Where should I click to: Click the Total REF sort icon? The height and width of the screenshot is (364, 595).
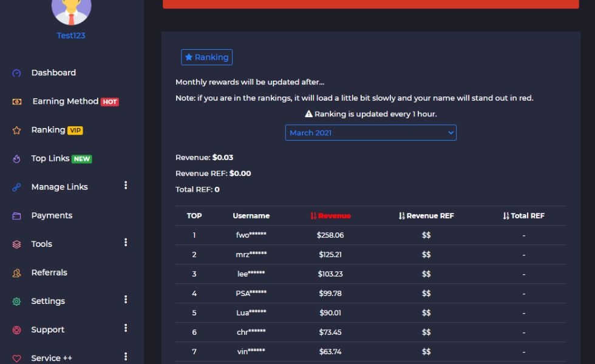tap(506, 216)
